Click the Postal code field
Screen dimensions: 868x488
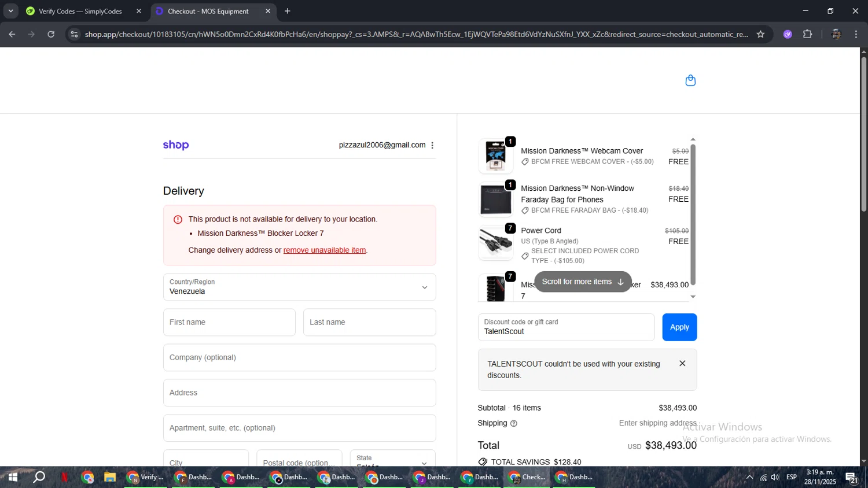tap(299, 459)
